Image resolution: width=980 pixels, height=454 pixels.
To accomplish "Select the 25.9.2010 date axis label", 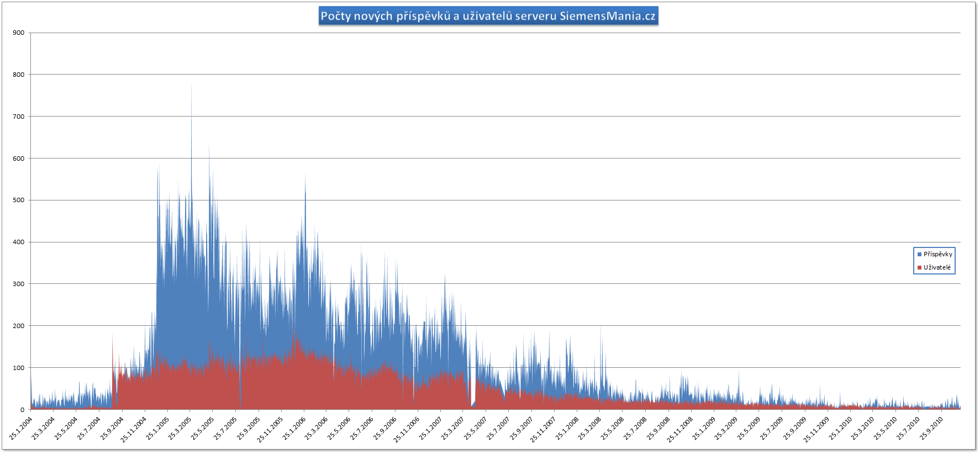I will 930,429.
